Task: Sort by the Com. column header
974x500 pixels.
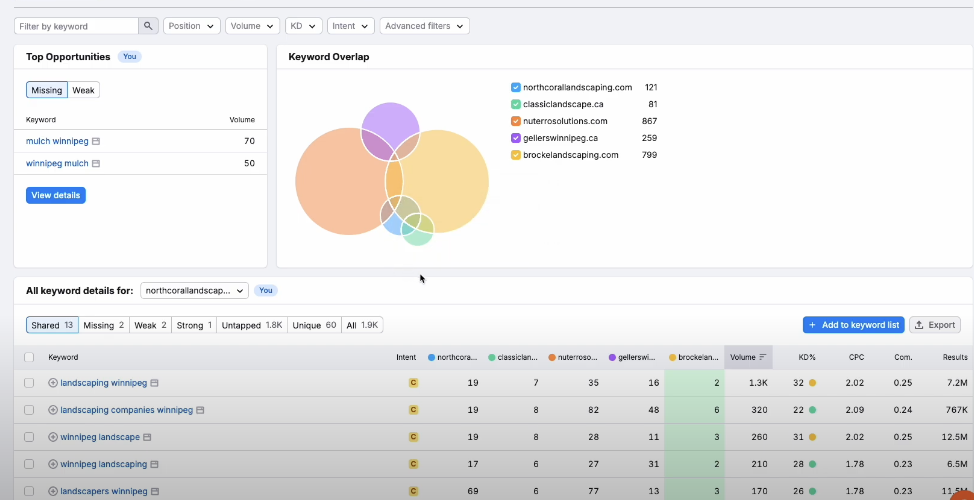Action: [x=903, y=357]
